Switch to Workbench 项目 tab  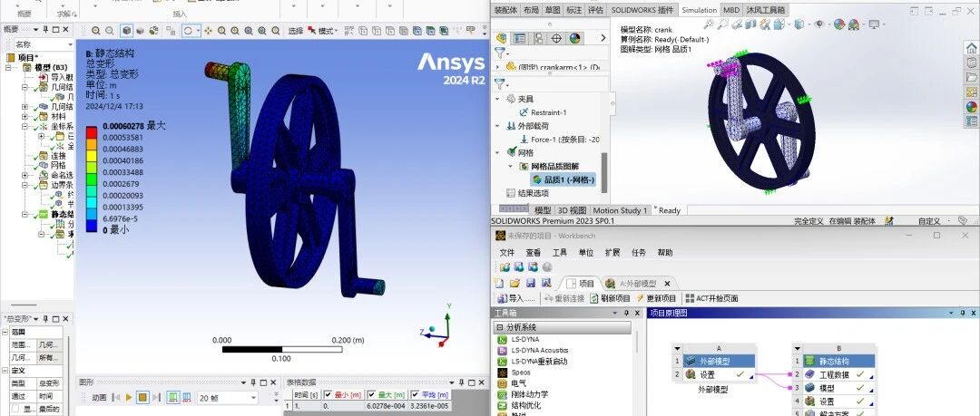[580, 284]
